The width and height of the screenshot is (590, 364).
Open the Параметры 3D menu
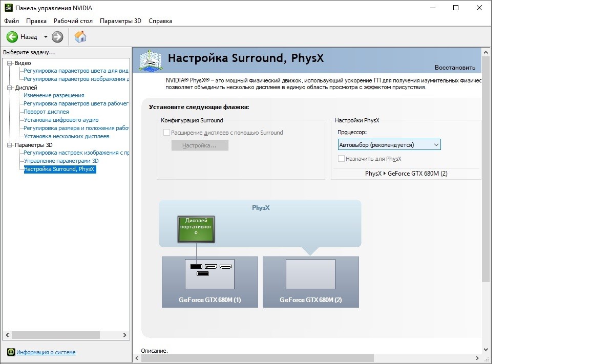tap(120, 21)
